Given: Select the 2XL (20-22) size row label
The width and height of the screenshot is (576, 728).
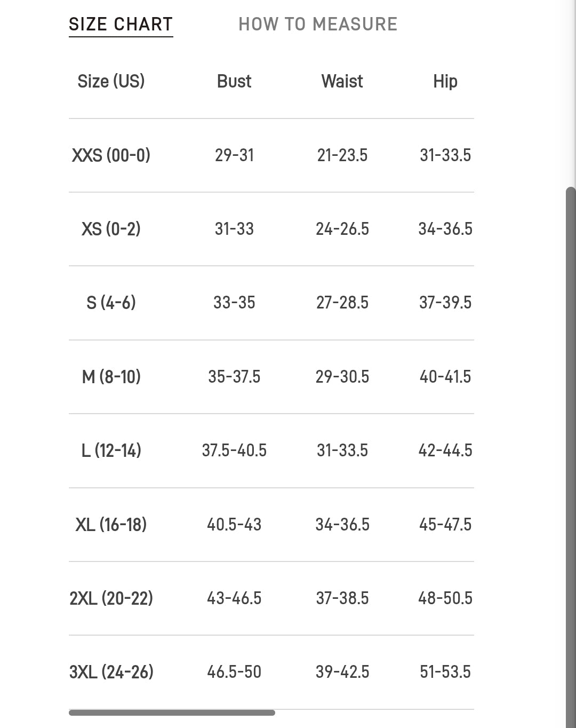Looking at the screenshot, I should [x=111, y=598].
